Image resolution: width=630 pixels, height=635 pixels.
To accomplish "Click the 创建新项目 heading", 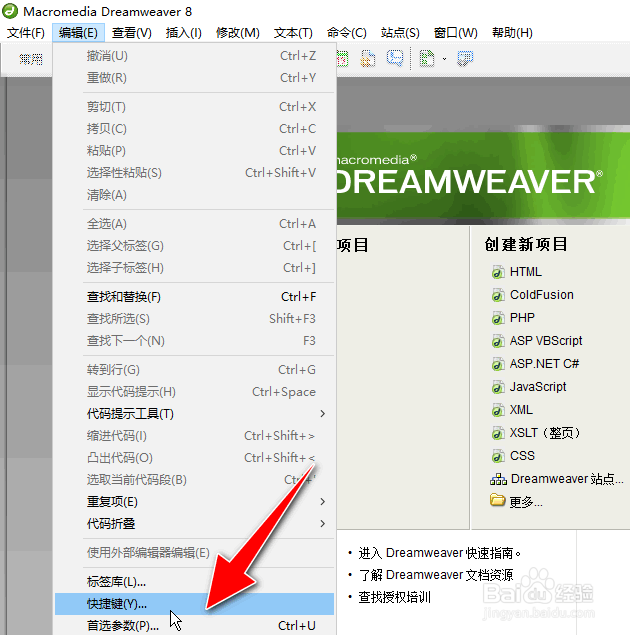I will coord(526,244).
